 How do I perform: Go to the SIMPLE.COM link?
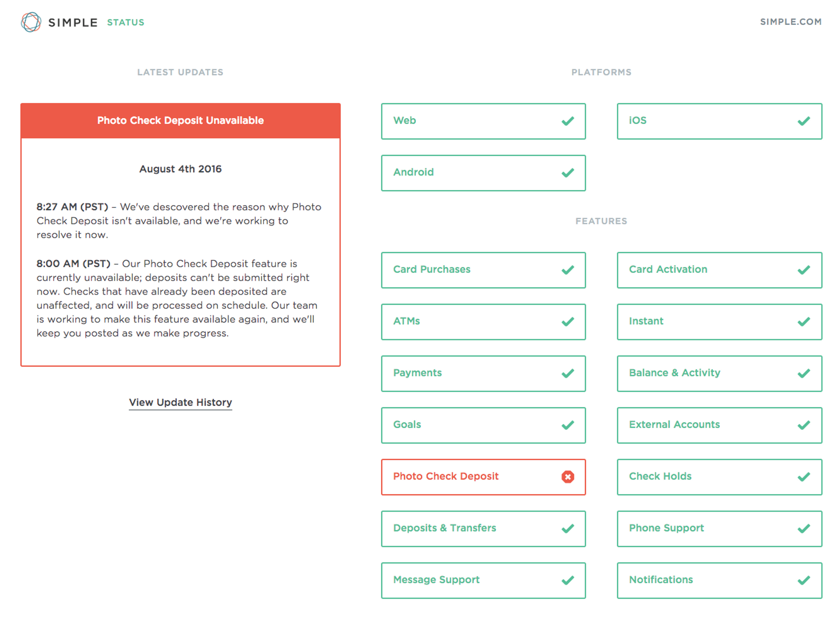(x=791, y=22)
